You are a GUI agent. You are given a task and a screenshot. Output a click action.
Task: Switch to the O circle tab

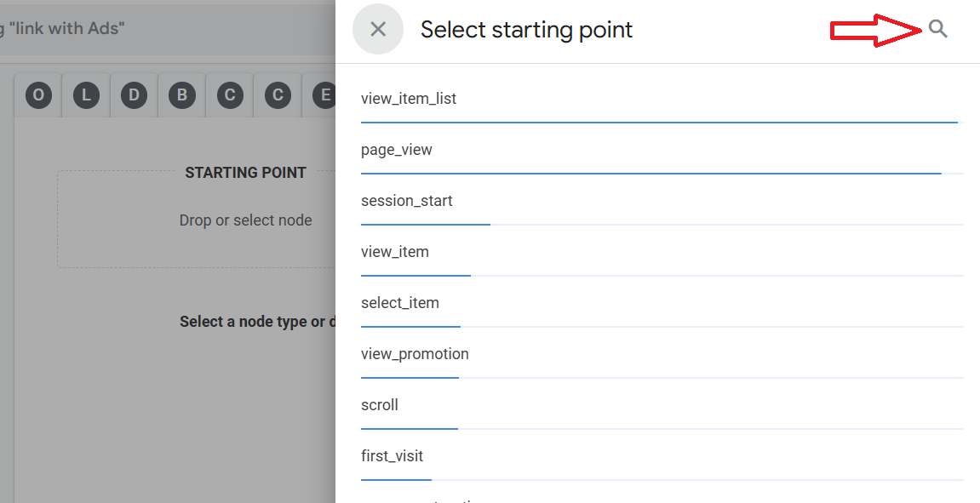click(38, 95)
